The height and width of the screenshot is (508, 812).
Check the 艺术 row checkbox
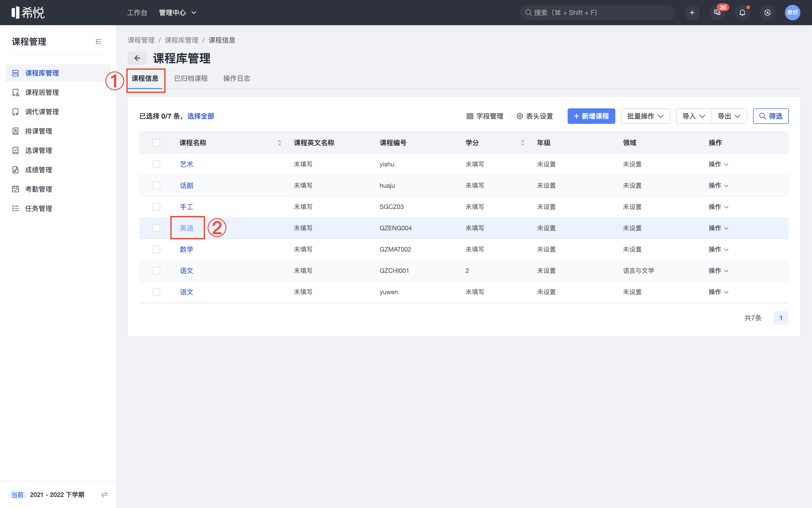(156, 164)
